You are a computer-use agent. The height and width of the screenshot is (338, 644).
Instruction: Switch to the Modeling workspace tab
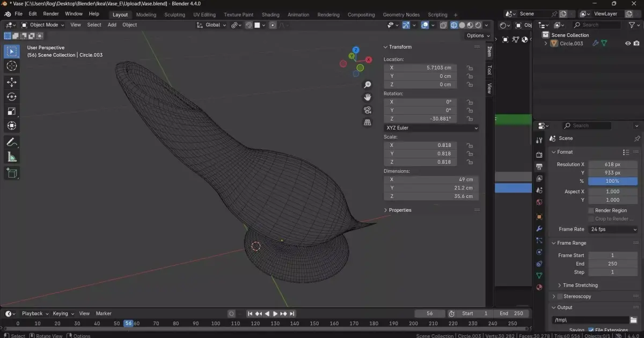click(146, 14)
